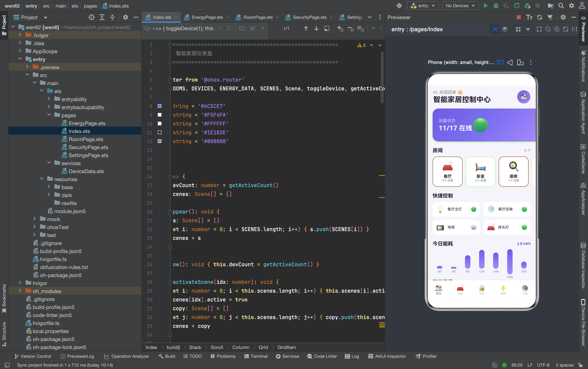Click the find search input field
The width and height of the screenshot is (588, 369).
[x=185, y=29]
